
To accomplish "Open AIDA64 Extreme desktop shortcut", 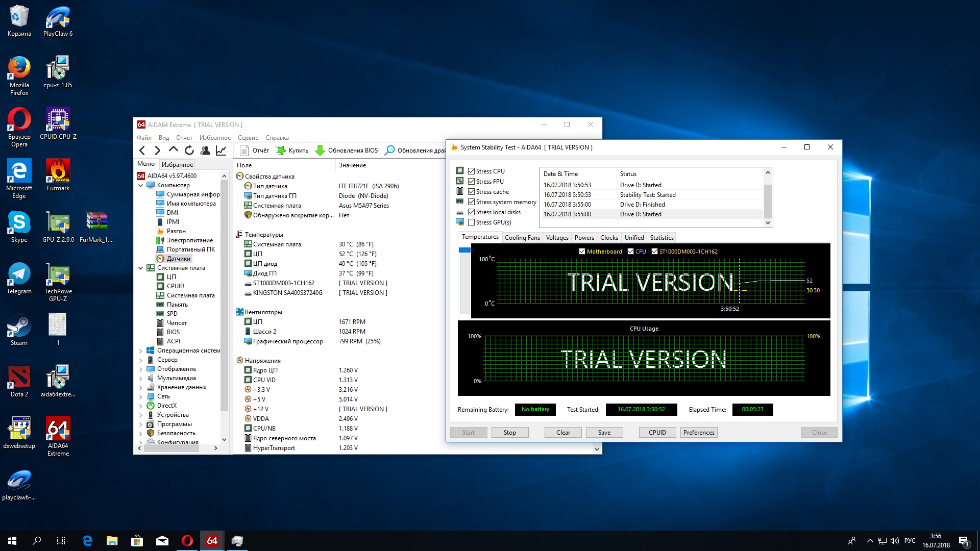I will coord(58,436).
